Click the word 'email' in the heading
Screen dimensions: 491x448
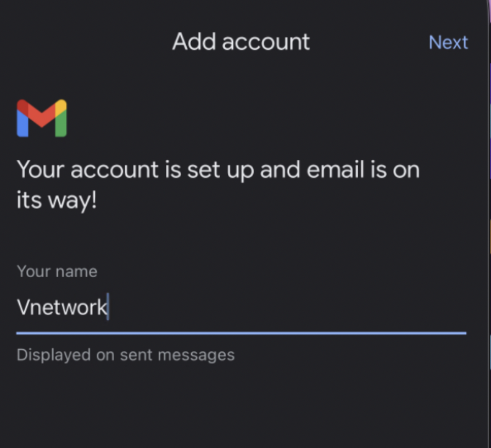click(336, 170)
